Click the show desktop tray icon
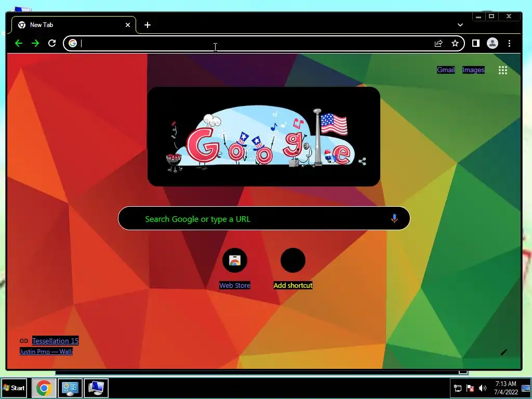The image size is (532, 399). coord(526,388)
